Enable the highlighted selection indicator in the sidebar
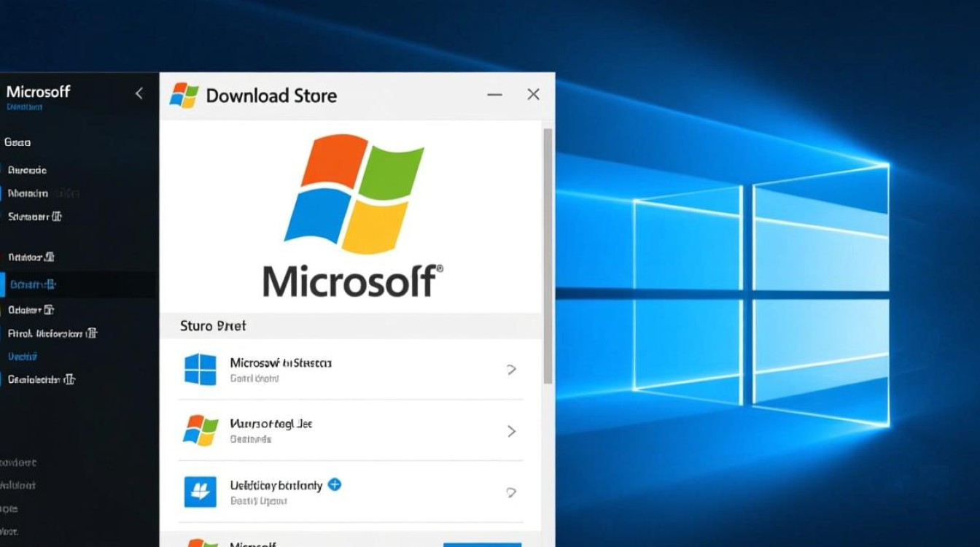Viewport: 980px width, 547px height. point(3,284)
